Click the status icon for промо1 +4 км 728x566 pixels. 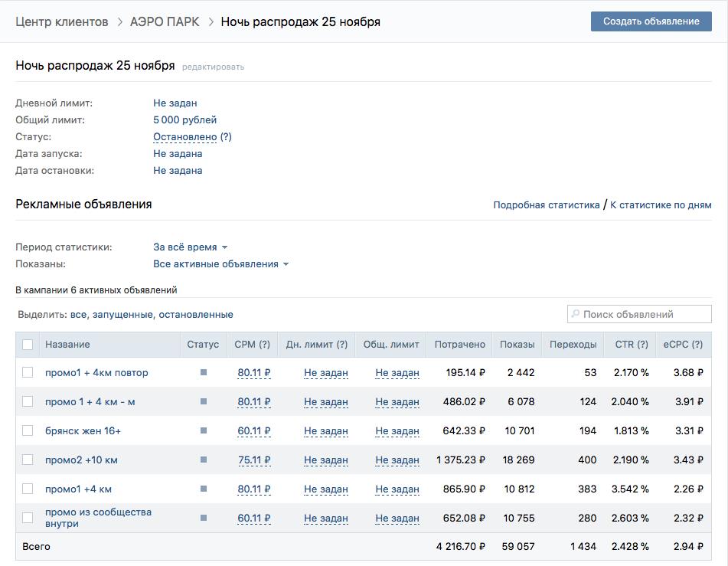pyautogui.click(x=203, y=489)
